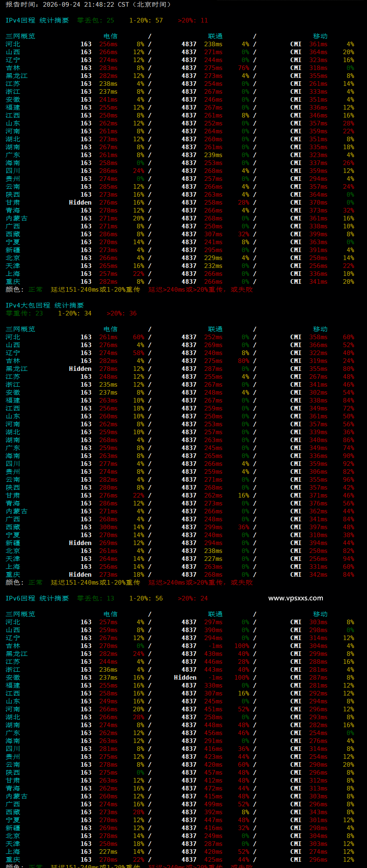Click Hidden in first table's 甘肃 row
The width and height of the screenshot is (367, 868).
(80, 203)
